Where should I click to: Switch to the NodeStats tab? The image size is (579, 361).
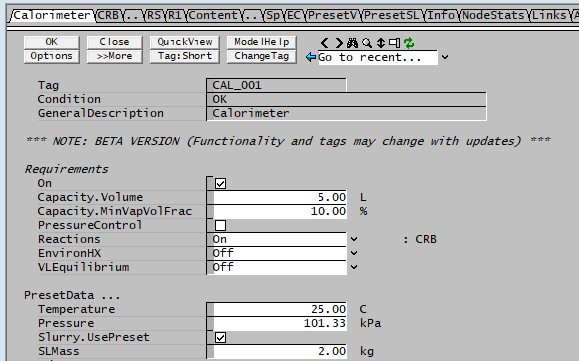click(493, 16)
